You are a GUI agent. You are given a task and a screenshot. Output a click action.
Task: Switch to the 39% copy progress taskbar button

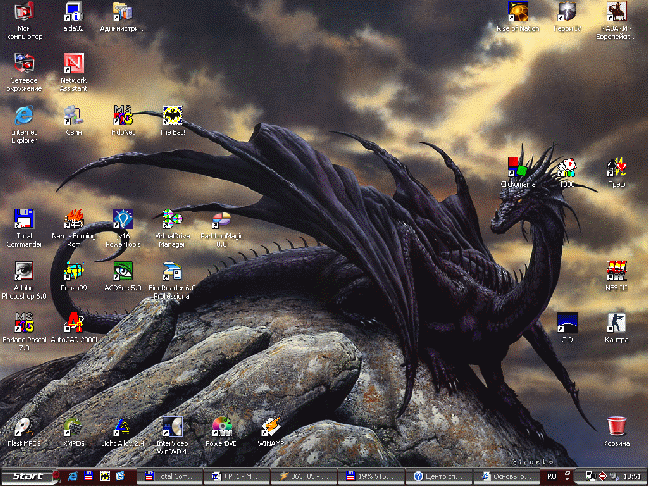(x=371, y=477)
